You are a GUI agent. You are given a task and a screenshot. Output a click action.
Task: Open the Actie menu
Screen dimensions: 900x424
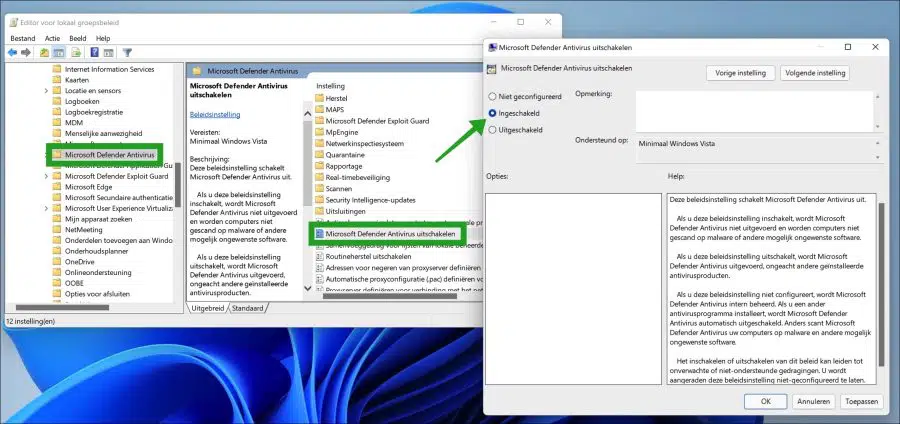pos(52,38)
